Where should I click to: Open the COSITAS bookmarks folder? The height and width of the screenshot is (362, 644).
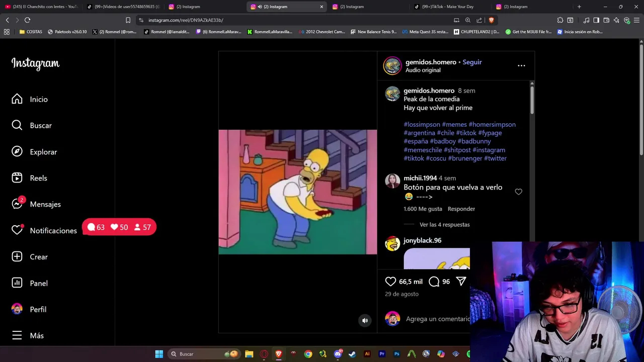click(x=31, y=32)
